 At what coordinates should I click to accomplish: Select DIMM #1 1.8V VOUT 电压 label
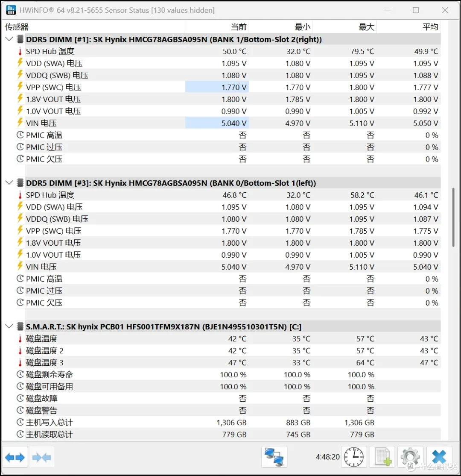point(53,99)
